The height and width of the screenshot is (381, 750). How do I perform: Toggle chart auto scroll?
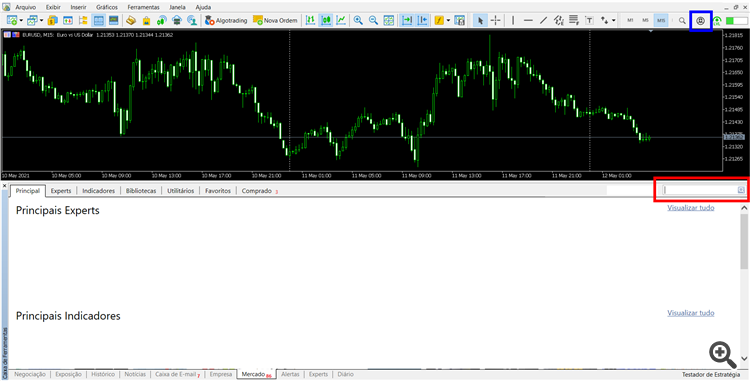[407, 21]
